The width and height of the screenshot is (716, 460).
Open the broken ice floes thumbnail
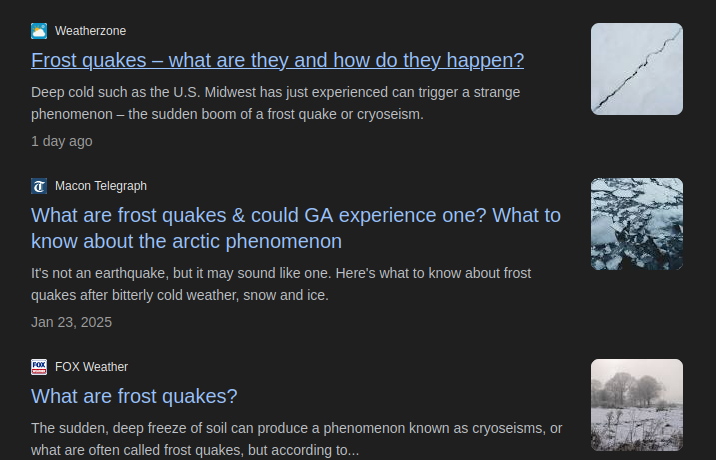click(636, 224)
